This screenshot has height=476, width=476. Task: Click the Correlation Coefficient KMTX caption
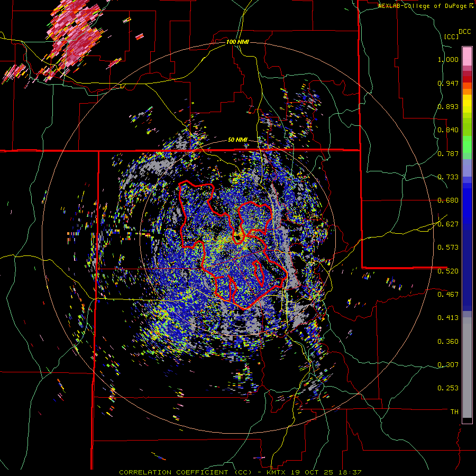240,472
